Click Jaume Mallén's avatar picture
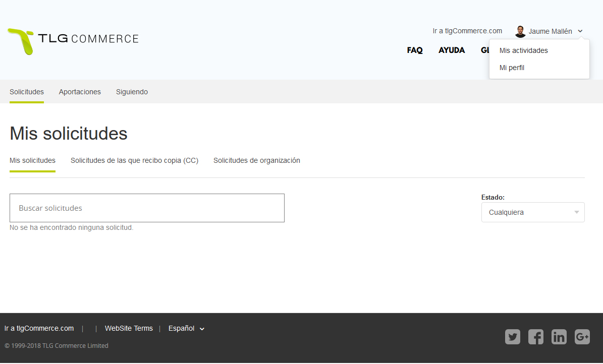 coord(520,32)
